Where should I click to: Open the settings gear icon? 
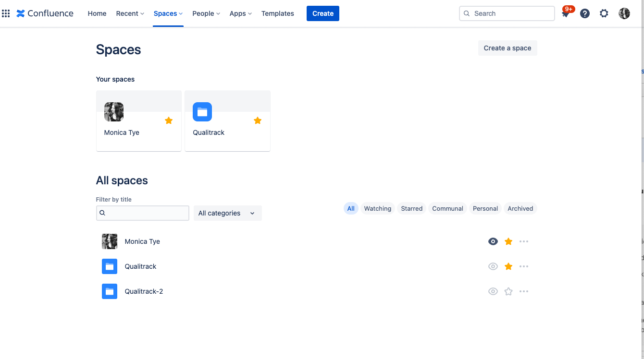click(x=604, y=13)
